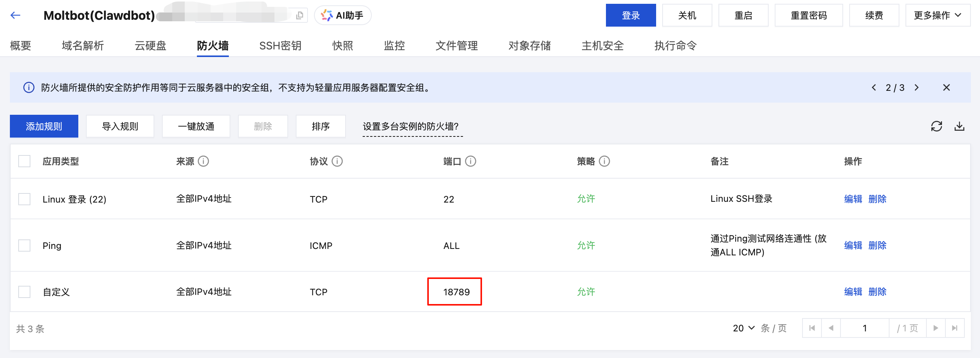980x358 pixels.
Task: Open the AI助手 assistant
Action: 343,15
